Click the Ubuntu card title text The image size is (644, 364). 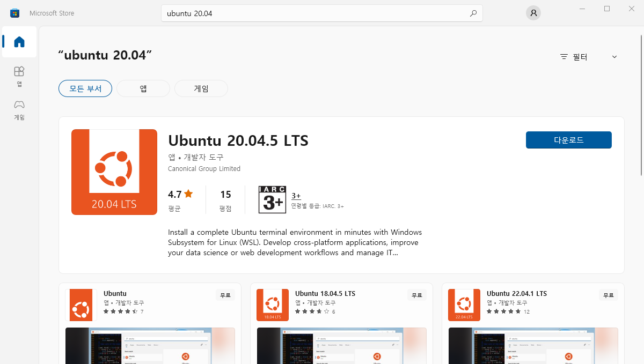coord(115,294)
